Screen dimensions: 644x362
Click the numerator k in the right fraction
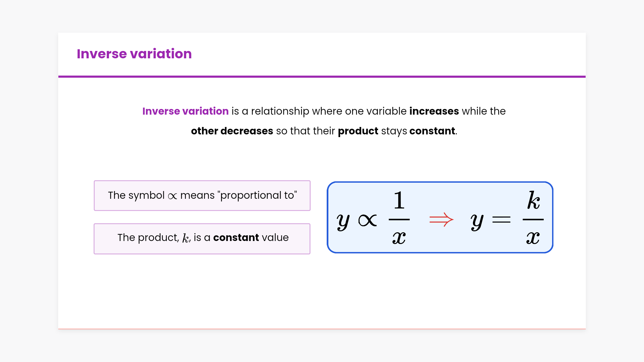pos(533,200)
